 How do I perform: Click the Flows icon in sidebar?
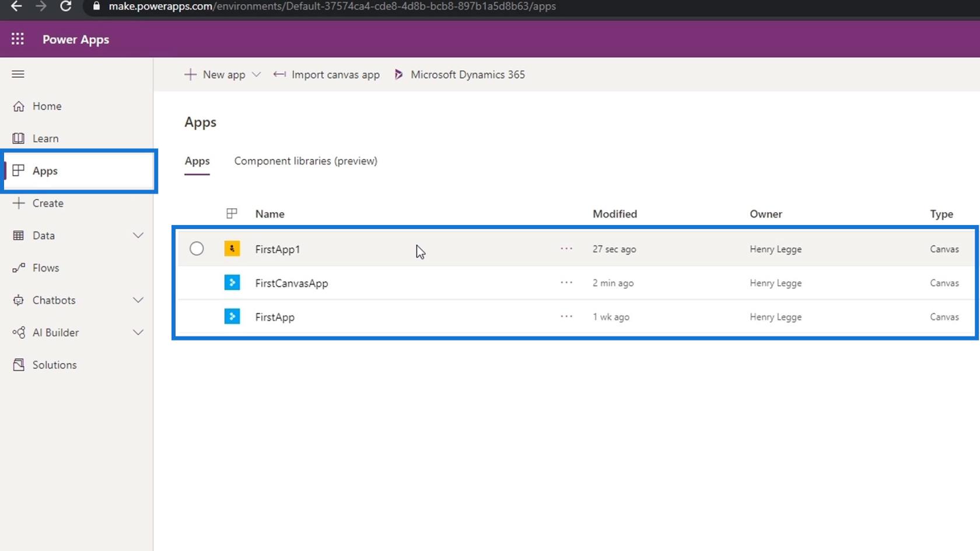[19, 268]
